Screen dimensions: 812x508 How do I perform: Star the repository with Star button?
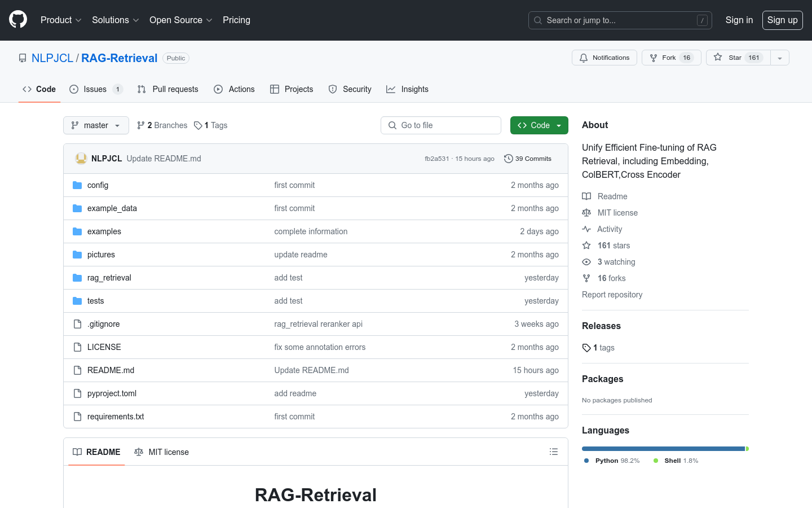739,58
